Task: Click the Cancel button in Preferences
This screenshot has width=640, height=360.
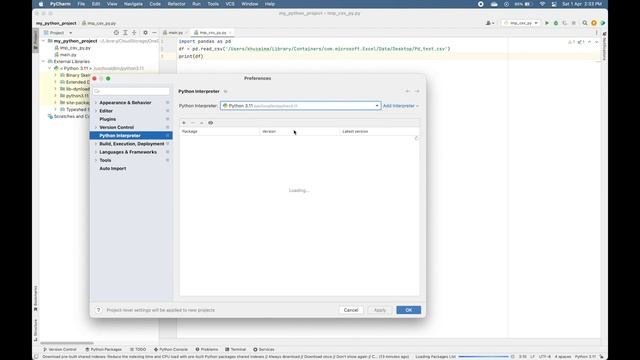Action: tap(351, 310)
